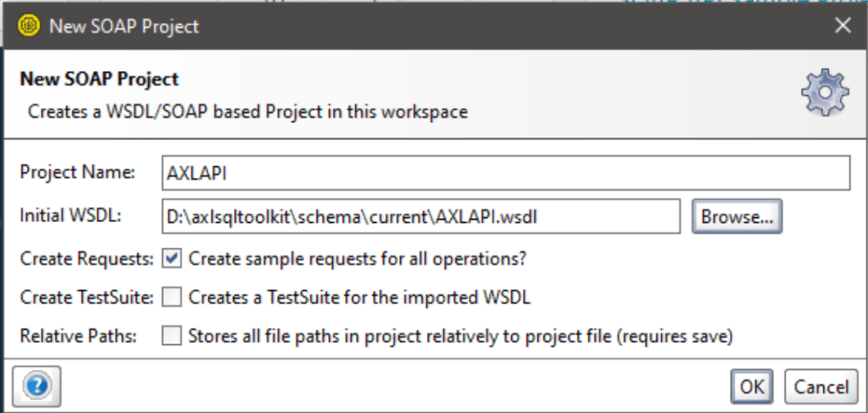Screen dimensions: 868x413
Task: Click the 'Create TestSuite:' label
Action: (x=86, y=297)
